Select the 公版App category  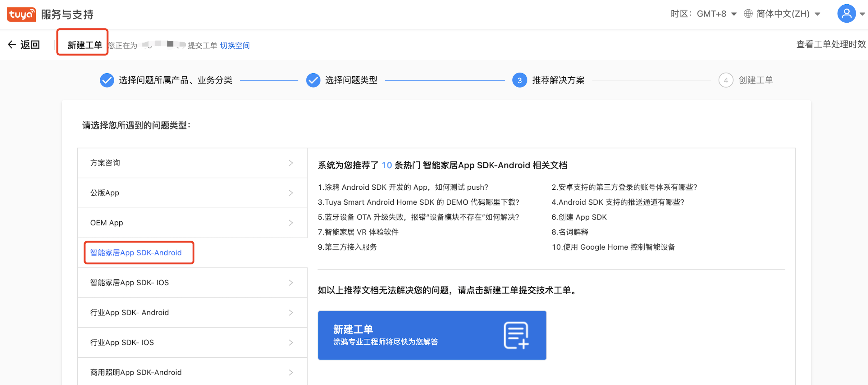click(192, 193)
